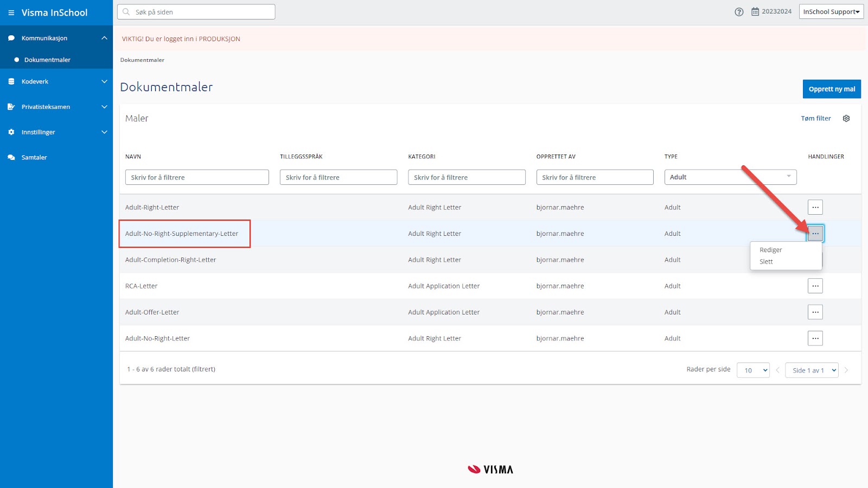
Task: Click the Tøm filter link
Action: (816, 118)
